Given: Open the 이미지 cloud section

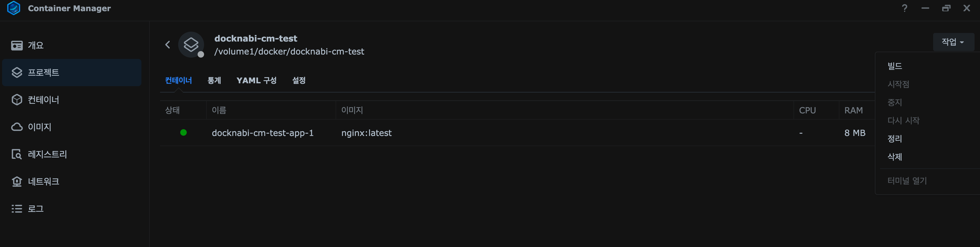Looking at the screenshot, I should pos(39,127).
